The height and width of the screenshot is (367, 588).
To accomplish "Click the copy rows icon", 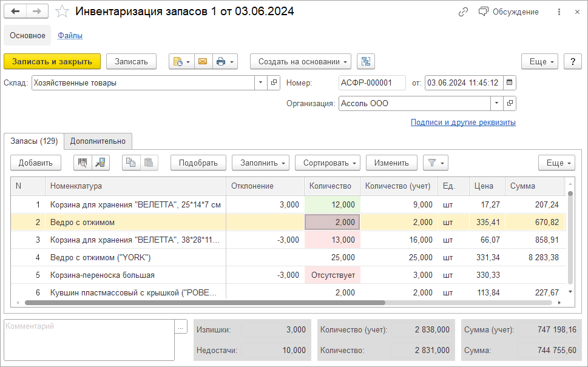I will click(130, 163).
